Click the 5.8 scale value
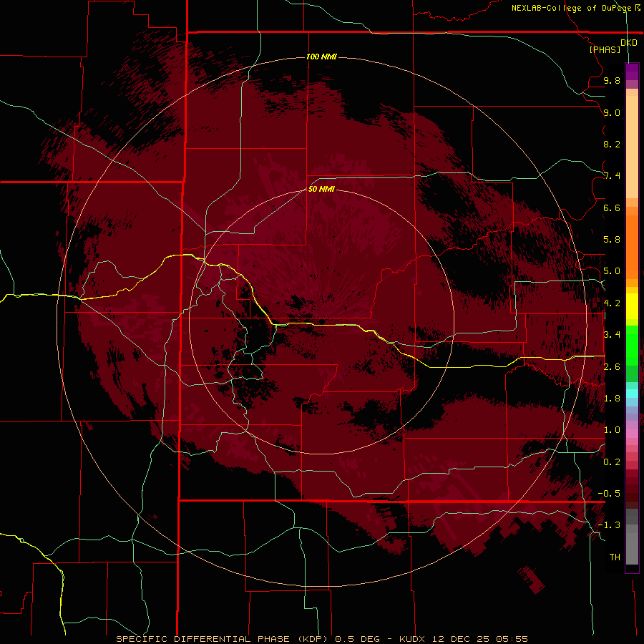 [x=612, y=239]
